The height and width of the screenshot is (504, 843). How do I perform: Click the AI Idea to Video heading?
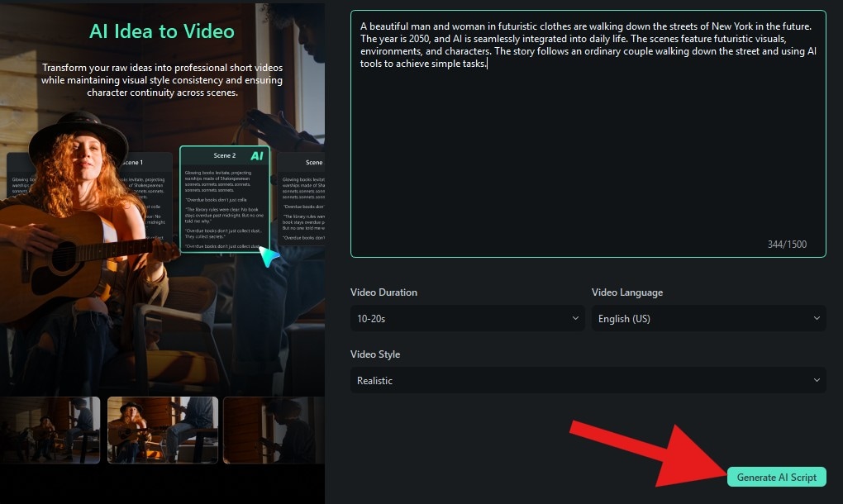point(162,31)
